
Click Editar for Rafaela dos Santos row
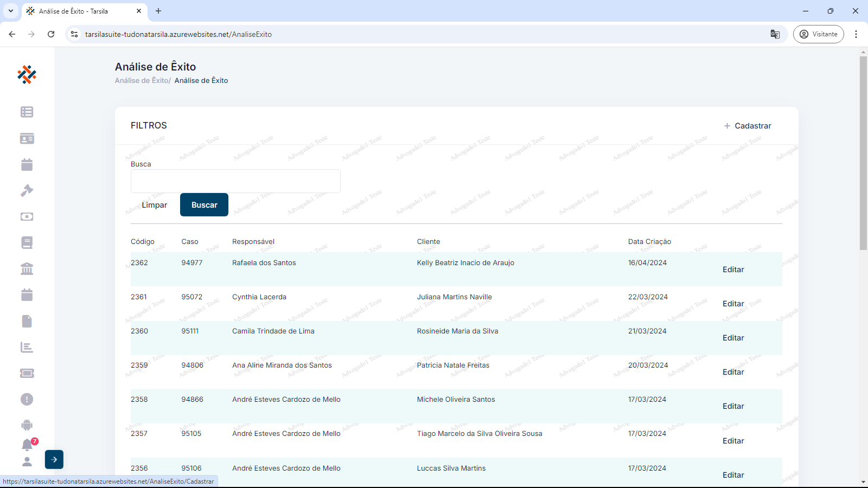733,269
